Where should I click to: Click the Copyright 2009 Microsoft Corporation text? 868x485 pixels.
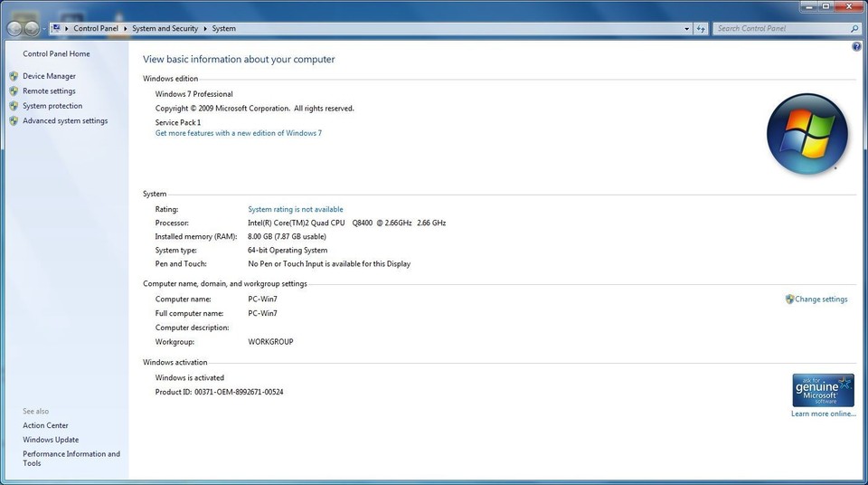pyautogui.click(x=255, y=109)
